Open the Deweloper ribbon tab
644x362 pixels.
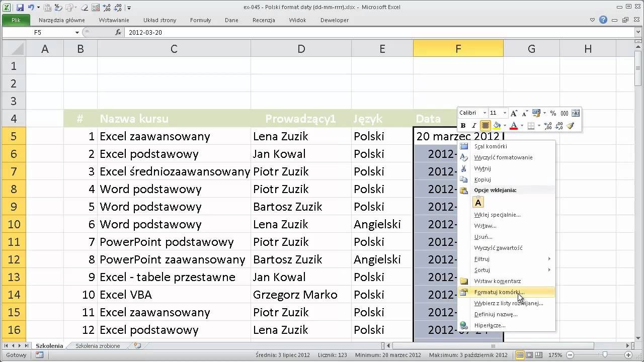pyautogui.click(x=335, y=20)
